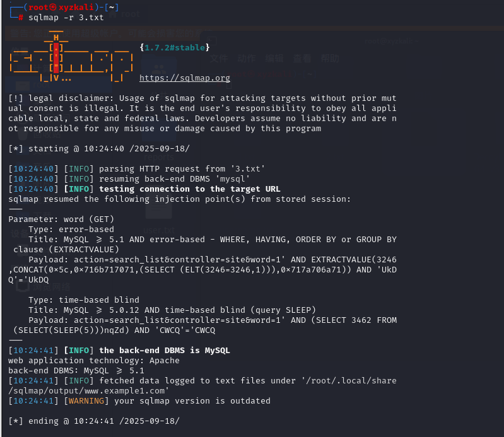Click the sqlmap ASCII art logo

coord(71,57)
